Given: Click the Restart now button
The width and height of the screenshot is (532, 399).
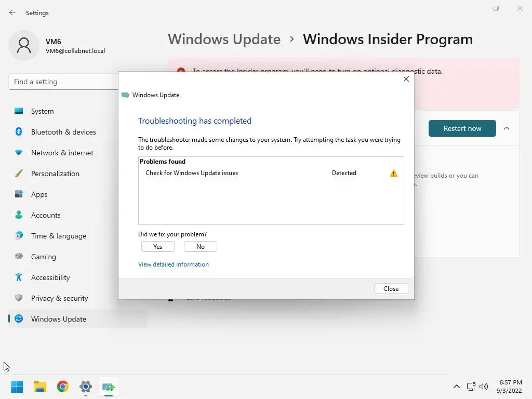Looking at the screenshot, I should click(x=462, y=128).
